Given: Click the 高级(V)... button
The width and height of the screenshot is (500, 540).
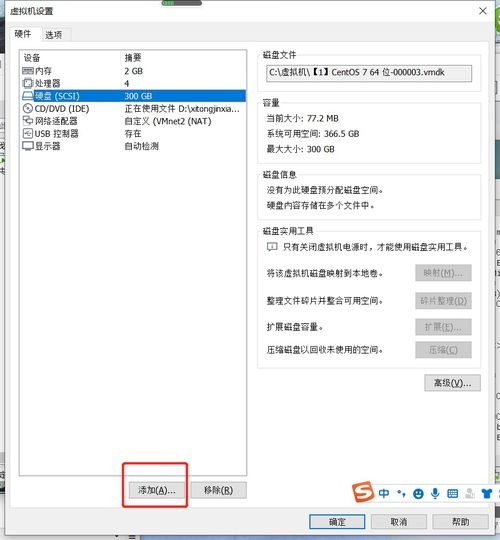Looking at the screenshot, I should tap(452, 383).
